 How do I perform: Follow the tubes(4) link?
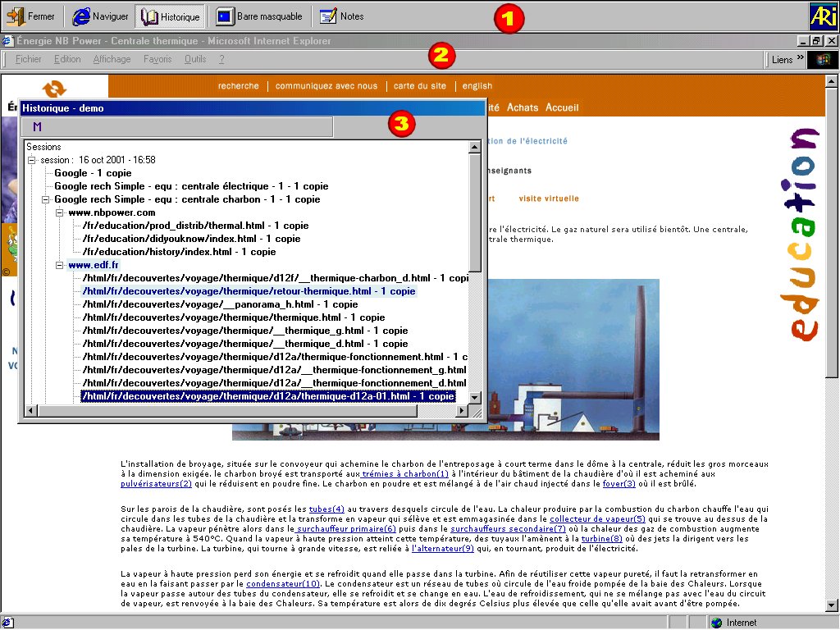[326, 509]
